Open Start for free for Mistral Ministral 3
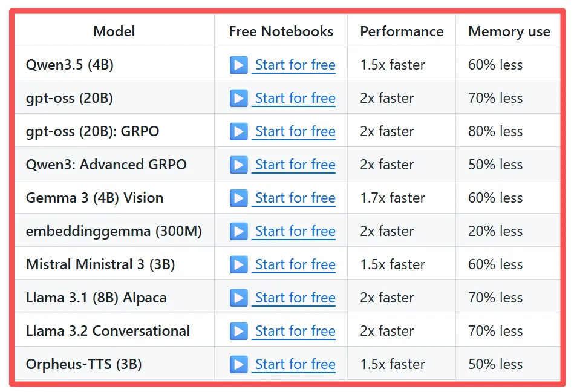 click(x=295, y=264)
